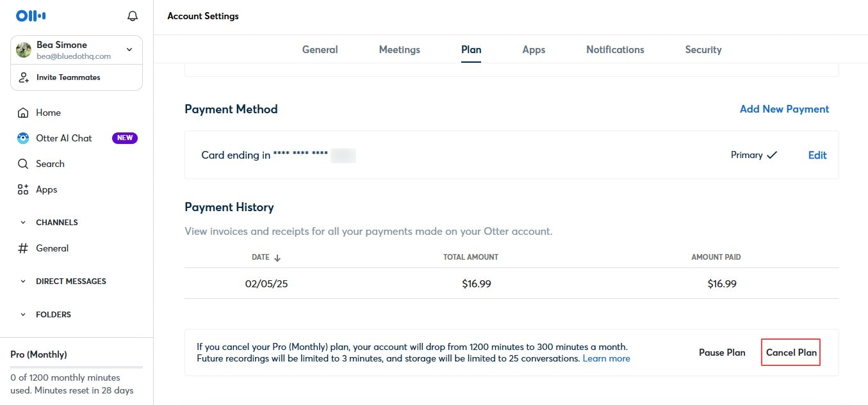
Task: Switch to the General settings tab
Action: coord(320,49)
